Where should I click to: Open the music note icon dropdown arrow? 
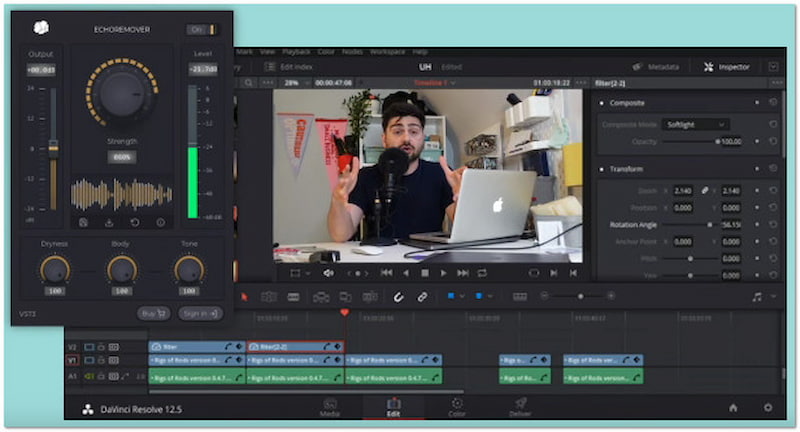(773, 296)
